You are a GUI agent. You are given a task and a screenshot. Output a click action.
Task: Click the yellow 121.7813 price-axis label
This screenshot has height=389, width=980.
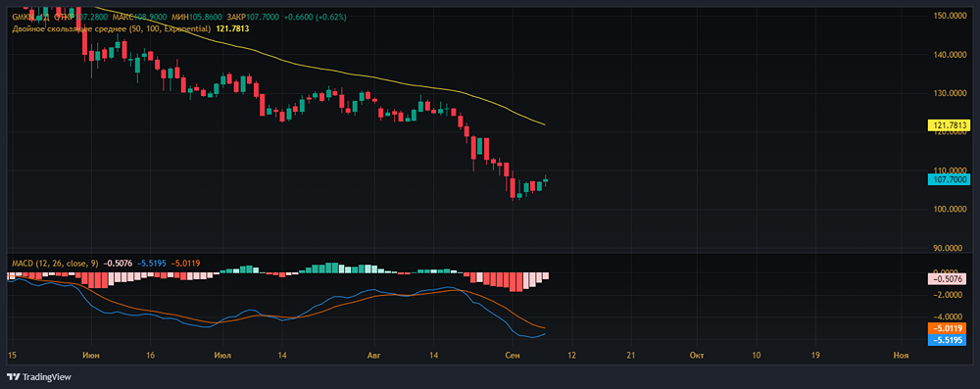click(x=949, y=125)
